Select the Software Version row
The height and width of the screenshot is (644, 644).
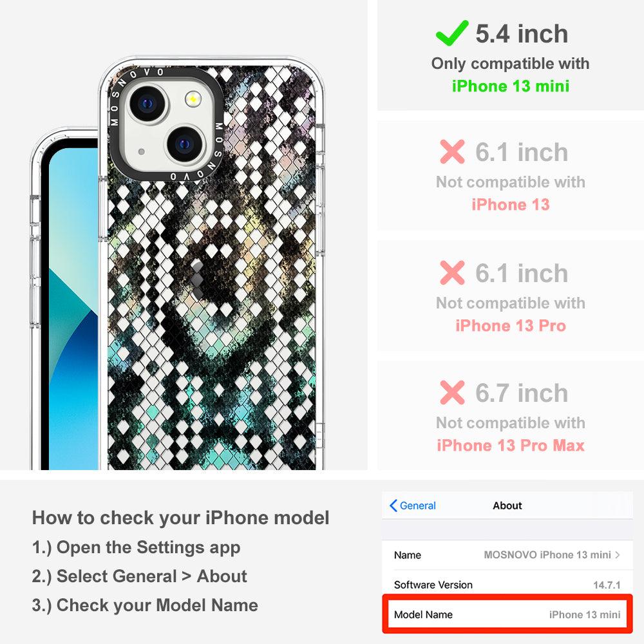507,585
